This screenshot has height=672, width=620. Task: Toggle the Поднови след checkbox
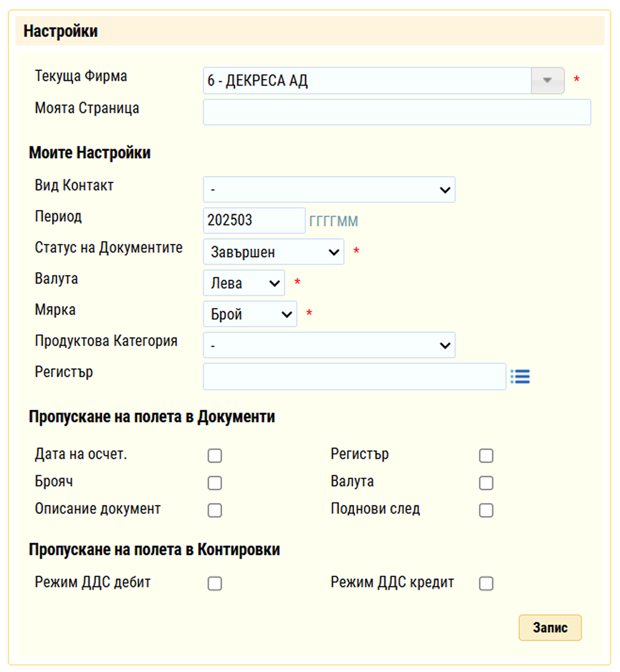(486, 510)
